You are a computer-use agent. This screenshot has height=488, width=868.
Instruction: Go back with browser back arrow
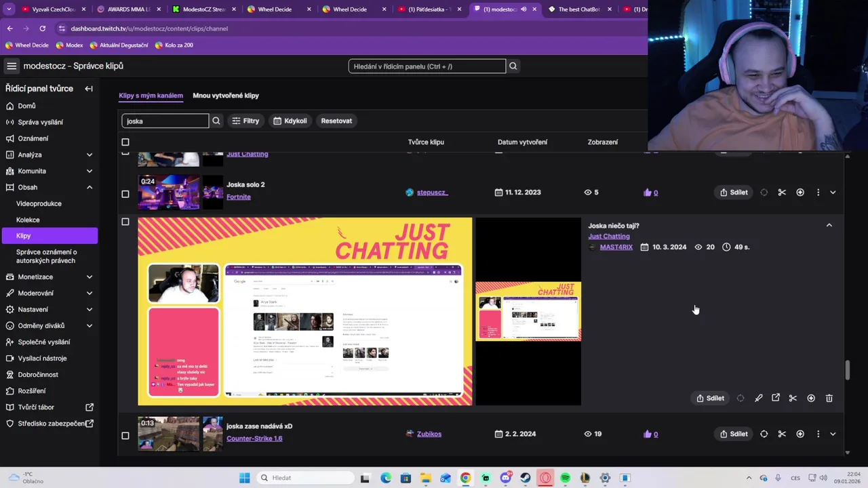(x=9, y=28)
